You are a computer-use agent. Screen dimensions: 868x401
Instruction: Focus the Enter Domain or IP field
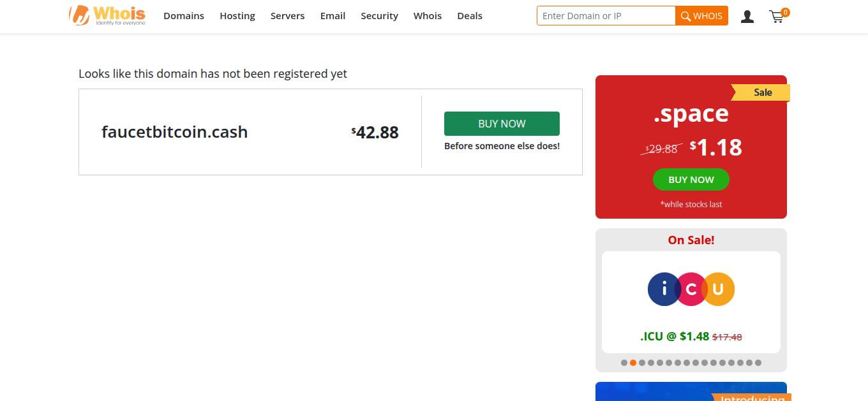[606, 16]
